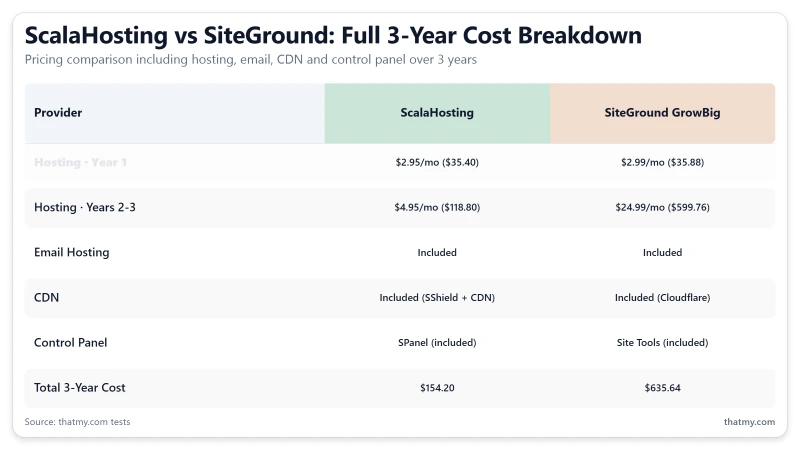Click the '$2.99/mo ($35.88)' cell

coord(662,162)
